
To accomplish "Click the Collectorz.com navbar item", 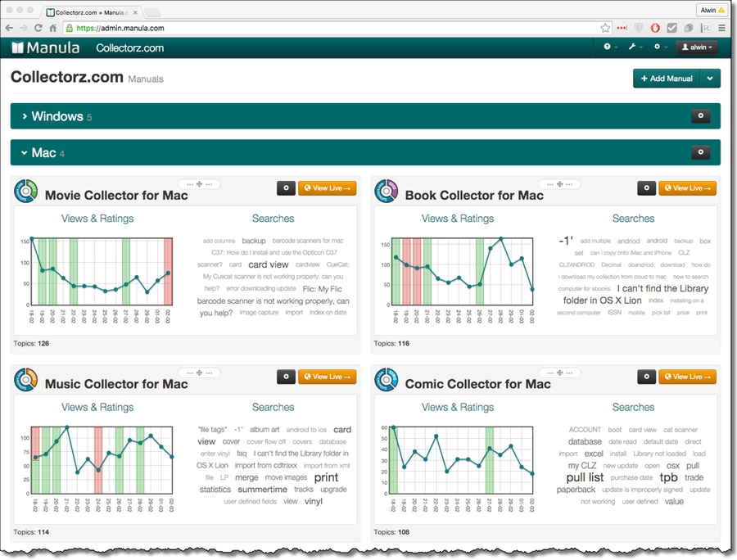I will click(129, 48).
